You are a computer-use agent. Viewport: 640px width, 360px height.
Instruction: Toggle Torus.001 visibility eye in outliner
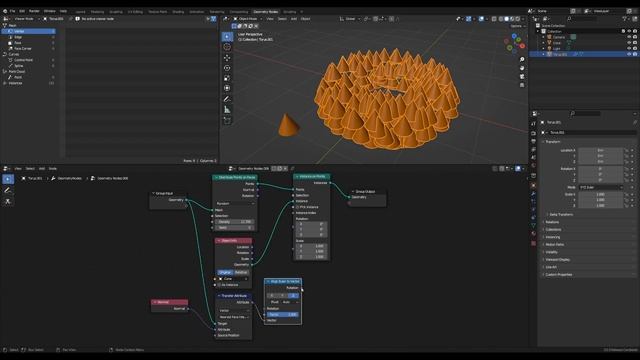(629, 54)
